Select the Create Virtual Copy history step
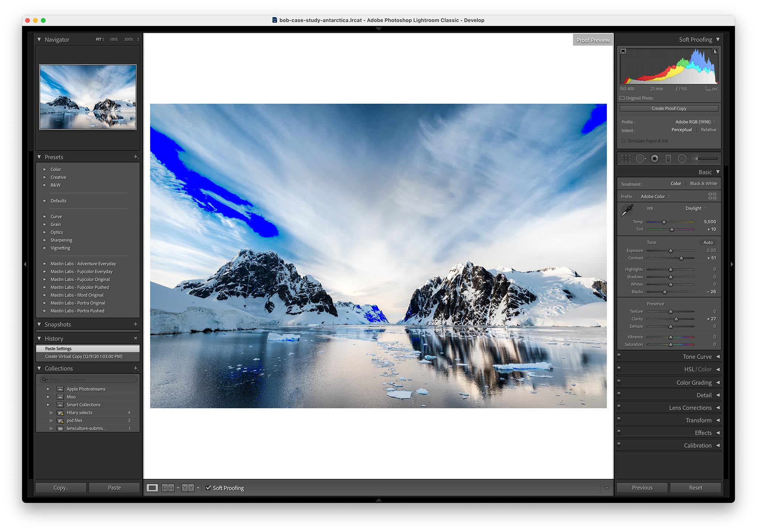Image resolution: width=757 pixels, height=532 pixels. point(88,357)
